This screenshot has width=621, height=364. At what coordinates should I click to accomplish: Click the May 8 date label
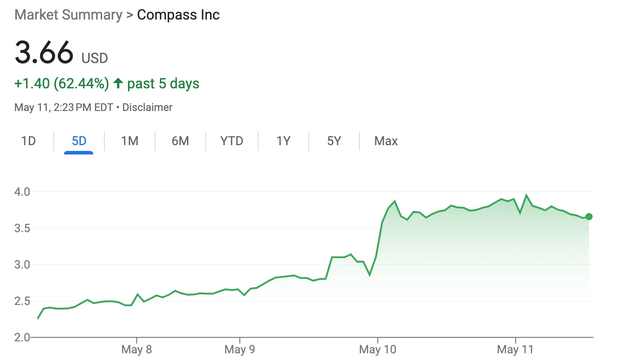136,350
